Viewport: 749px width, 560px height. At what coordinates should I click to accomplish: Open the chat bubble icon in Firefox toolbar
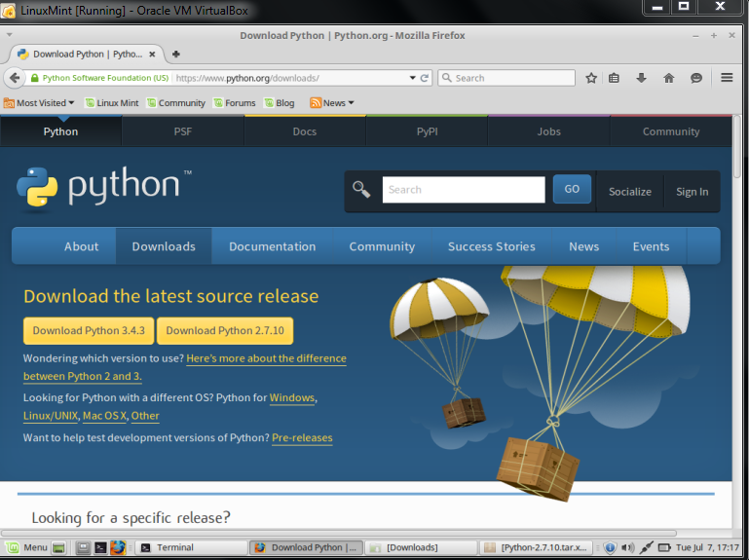pyautogui.click(x=696, y=78)
